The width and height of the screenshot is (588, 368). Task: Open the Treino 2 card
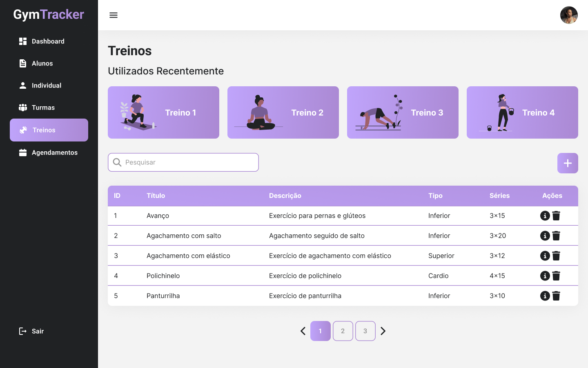283,112
